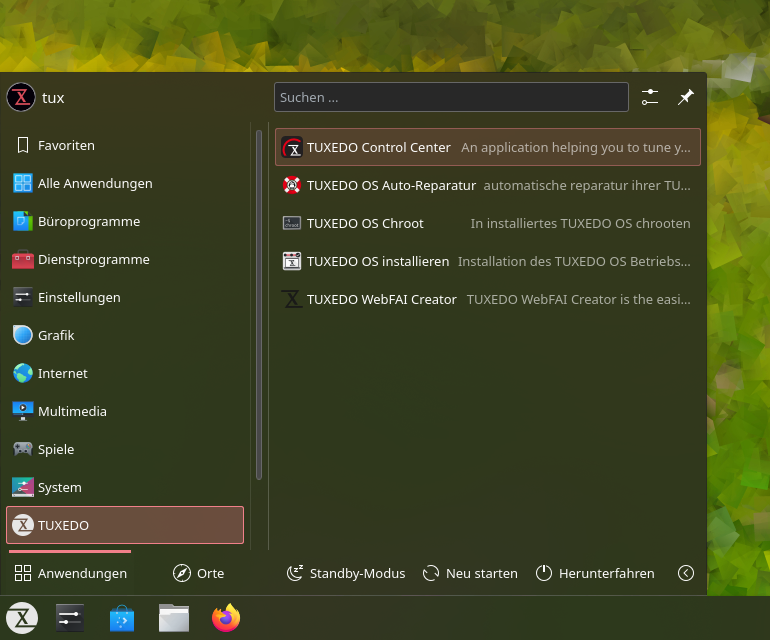Select the System category

(125, 487)
